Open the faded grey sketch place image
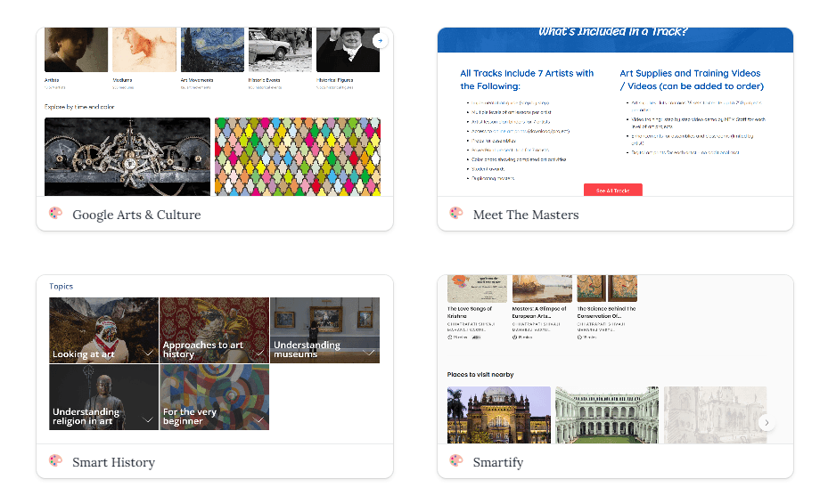 716,415
